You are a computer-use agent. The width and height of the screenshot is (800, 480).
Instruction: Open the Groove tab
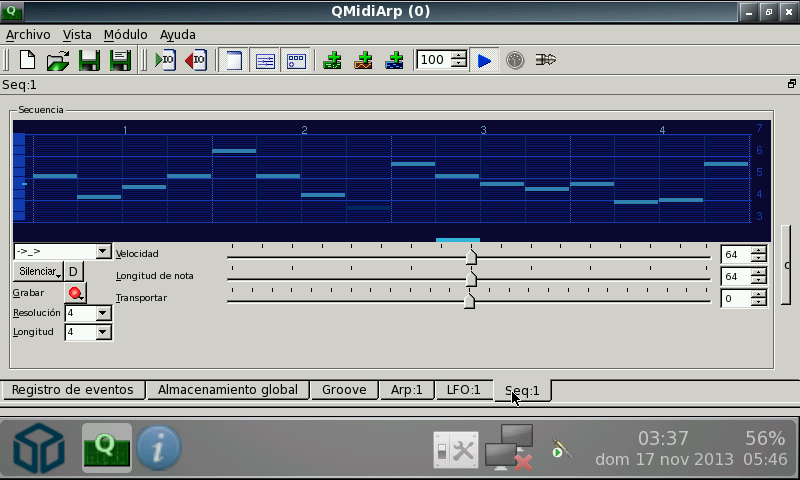344,390
